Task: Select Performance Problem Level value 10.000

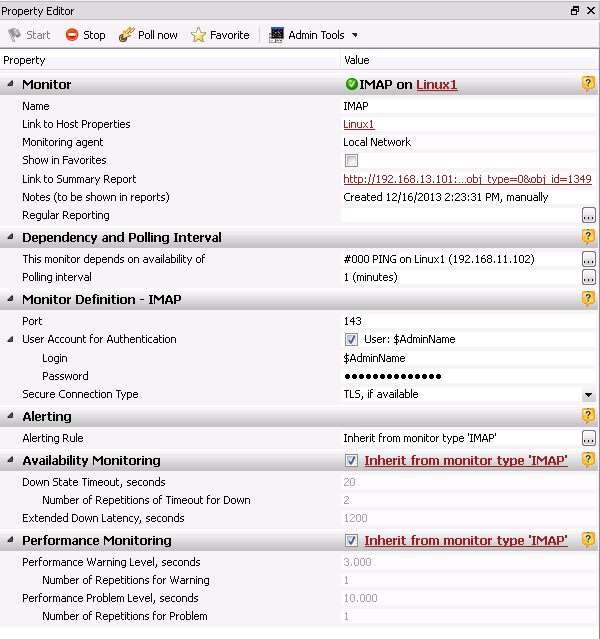Action: tap(360, 598)
